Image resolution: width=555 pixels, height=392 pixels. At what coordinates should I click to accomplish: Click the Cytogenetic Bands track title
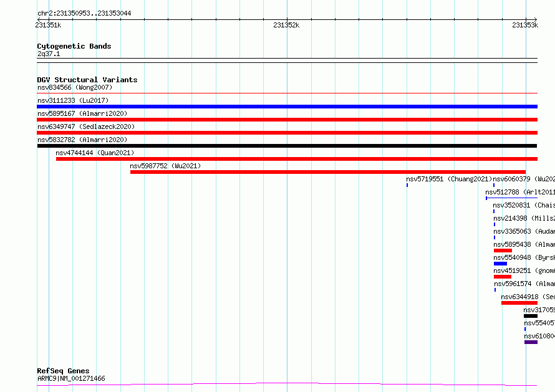(74, 46)
